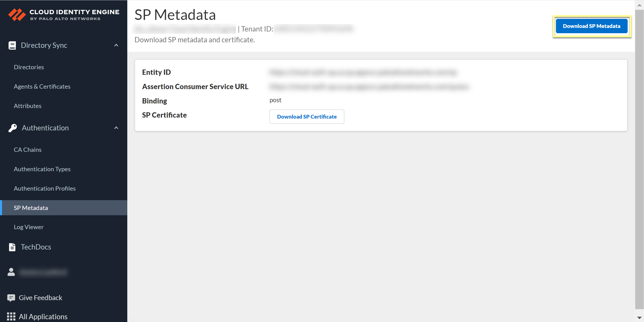
Task: Click the TechDocs document icon
Action: tap(12, 247)
